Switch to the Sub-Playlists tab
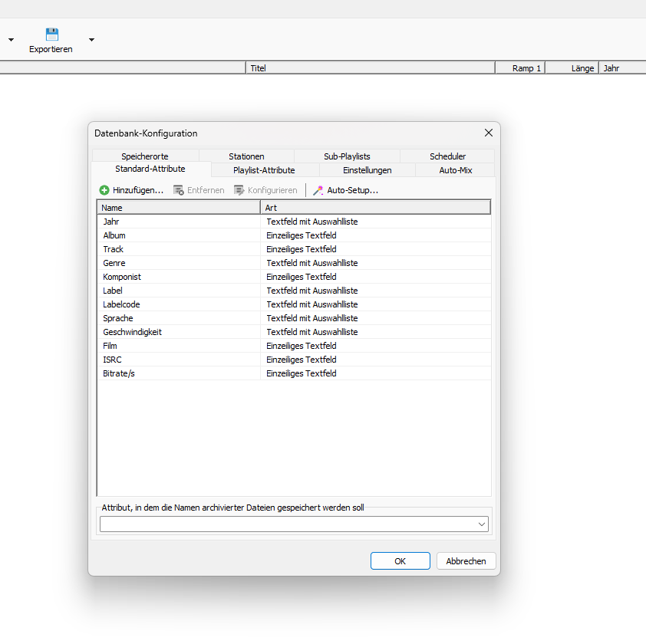646x644 pixels. pyautogui.click(x=347, y=156)
